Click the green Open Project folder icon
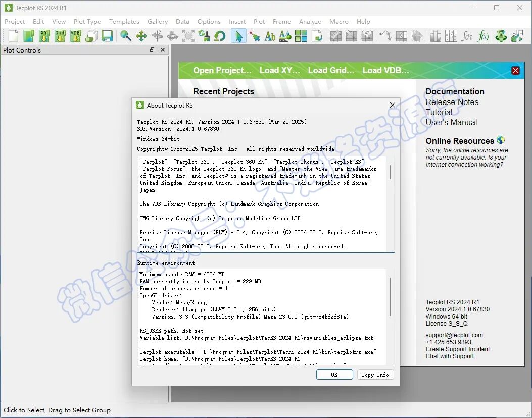This screenshot has width=532, height=418. (x=28, y=36)
